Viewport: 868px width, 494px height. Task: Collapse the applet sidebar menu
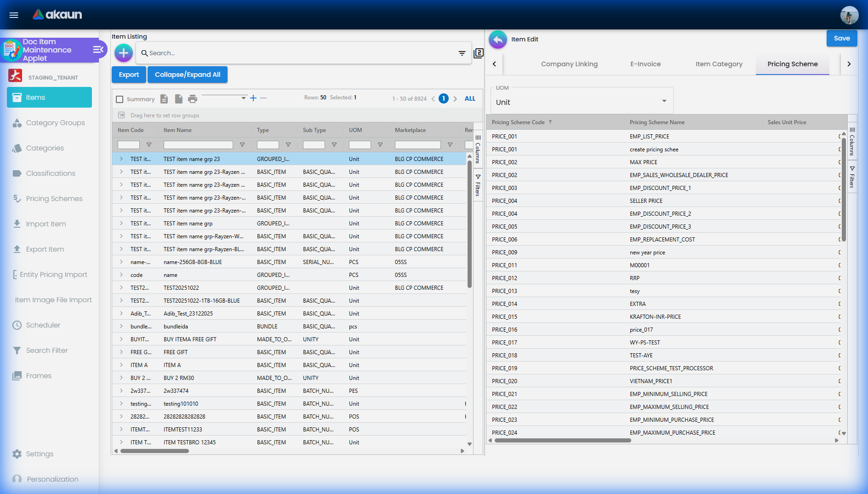[98, 50]
